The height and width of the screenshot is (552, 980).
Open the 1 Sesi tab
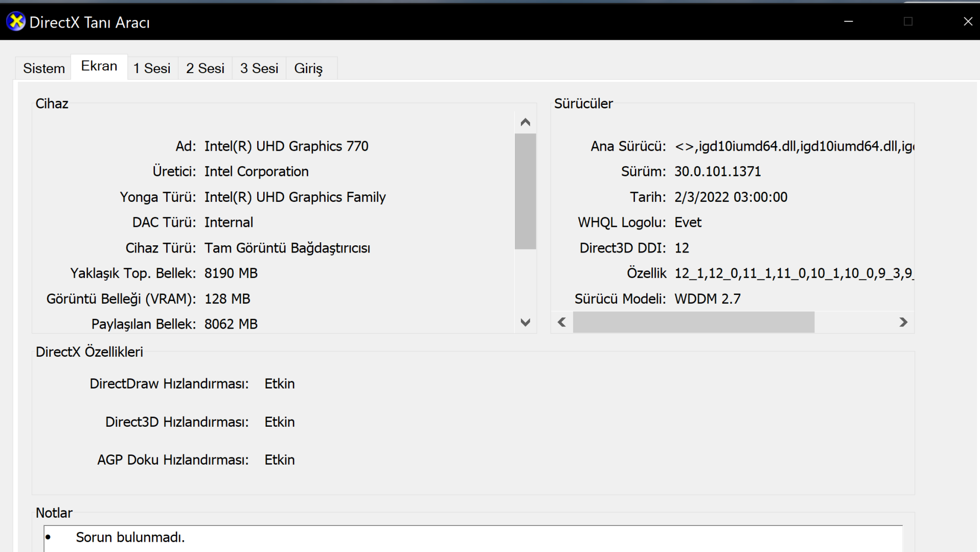[152, 68]
